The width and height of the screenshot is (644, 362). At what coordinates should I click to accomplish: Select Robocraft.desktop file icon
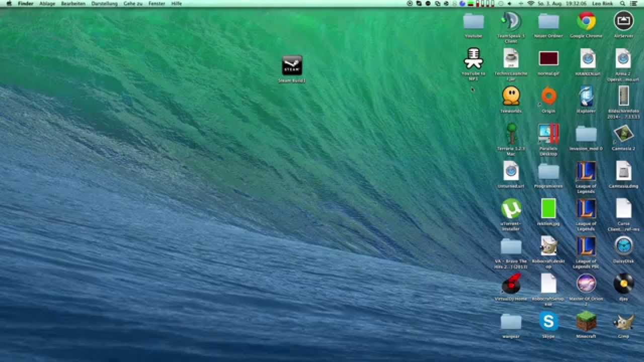(x=548, y=246)
